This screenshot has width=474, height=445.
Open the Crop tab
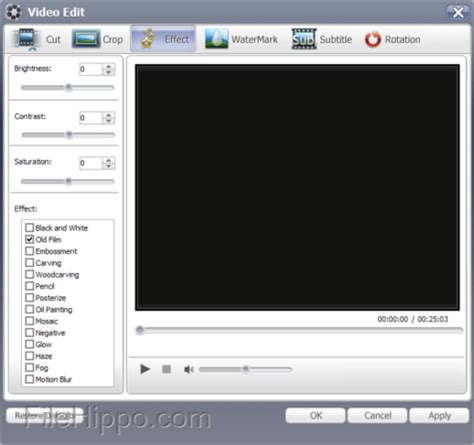pyautogui.click(x=98, y=39)
